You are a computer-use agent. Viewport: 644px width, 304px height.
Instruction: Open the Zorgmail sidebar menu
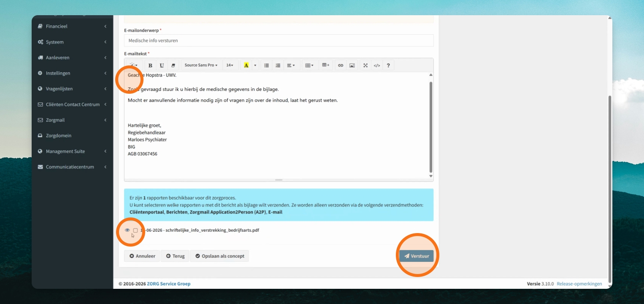tap(72, 120)
